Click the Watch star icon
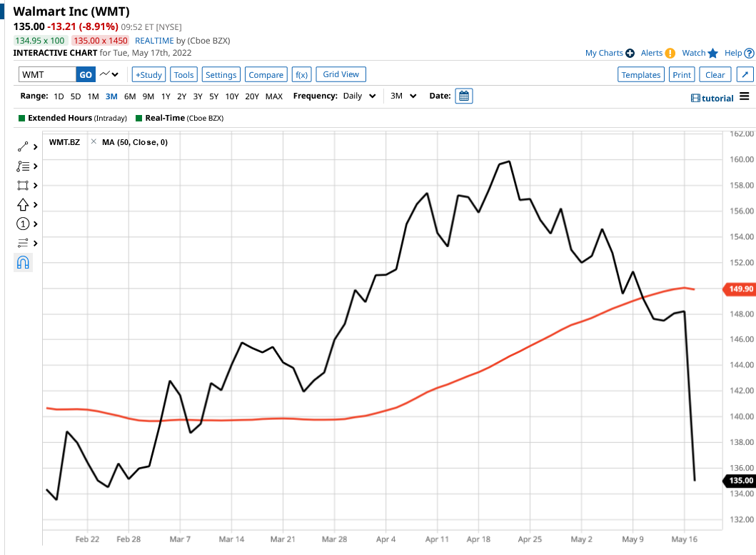756x555 pixels. (x=713, y=53)
